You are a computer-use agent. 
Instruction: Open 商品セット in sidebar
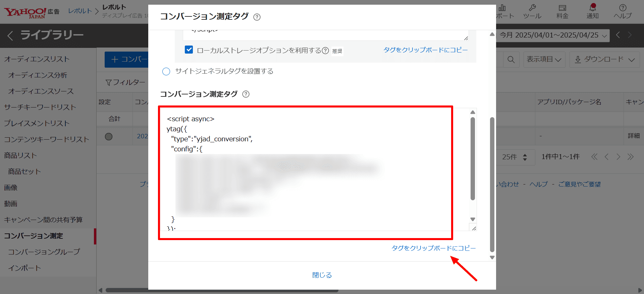pos(24,172)
